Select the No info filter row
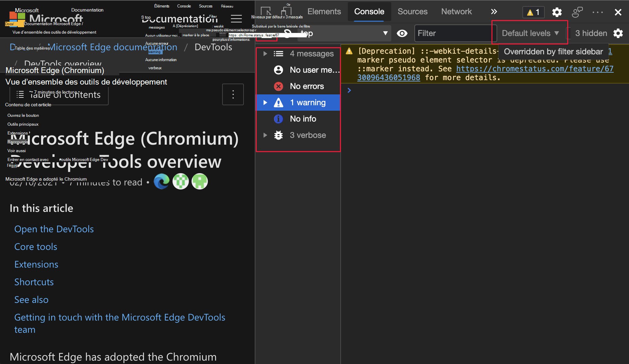Viewport: 629px width, 364px height. pyautogui.click(x=299, y=119)
